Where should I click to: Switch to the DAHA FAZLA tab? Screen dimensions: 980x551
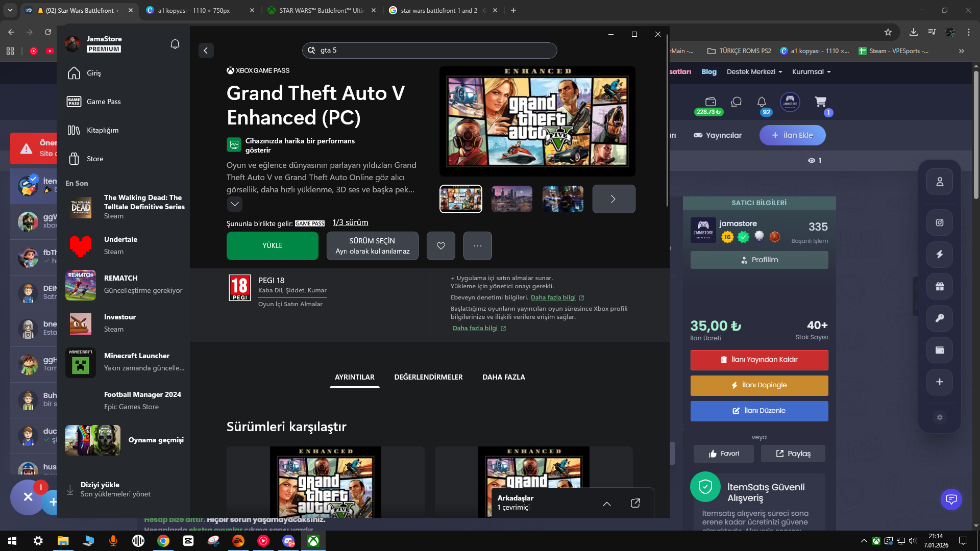pos(504,377)
